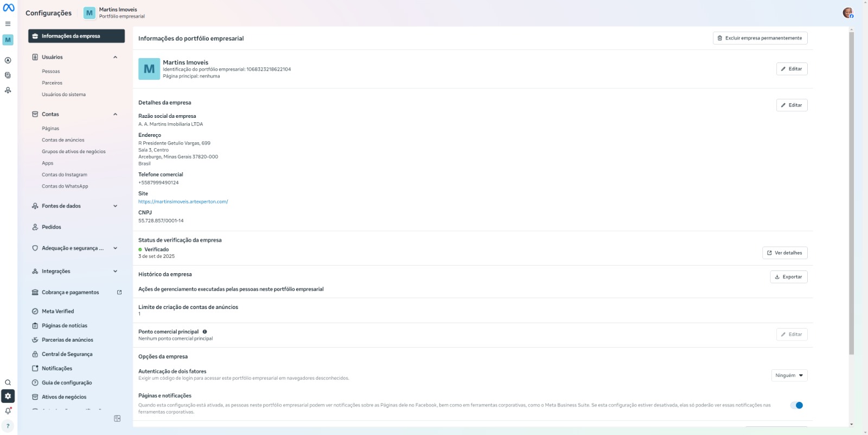
Task: Click the Parcerias de anúncios handshake icon
Action: coord(35,340)
